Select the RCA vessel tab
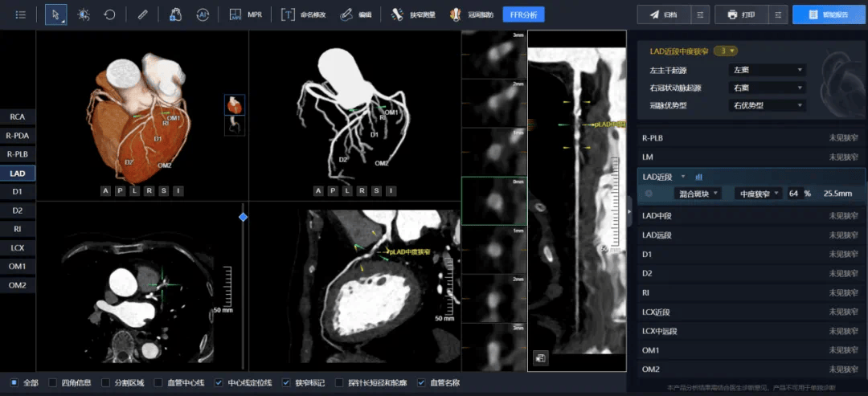868x396 pixels. 18,116
